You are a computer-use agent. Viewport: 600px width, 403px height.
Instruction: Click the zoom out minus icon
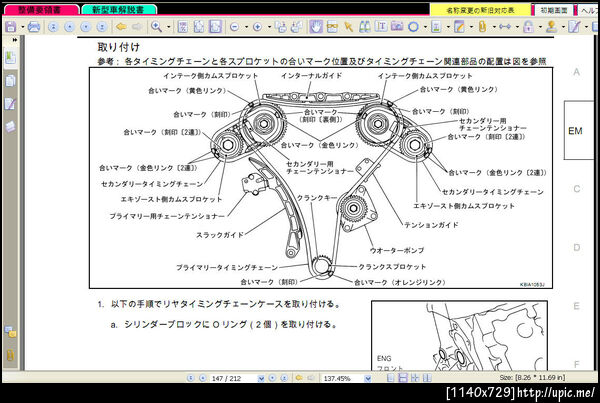pyautogui.click(x=235, y=27)
